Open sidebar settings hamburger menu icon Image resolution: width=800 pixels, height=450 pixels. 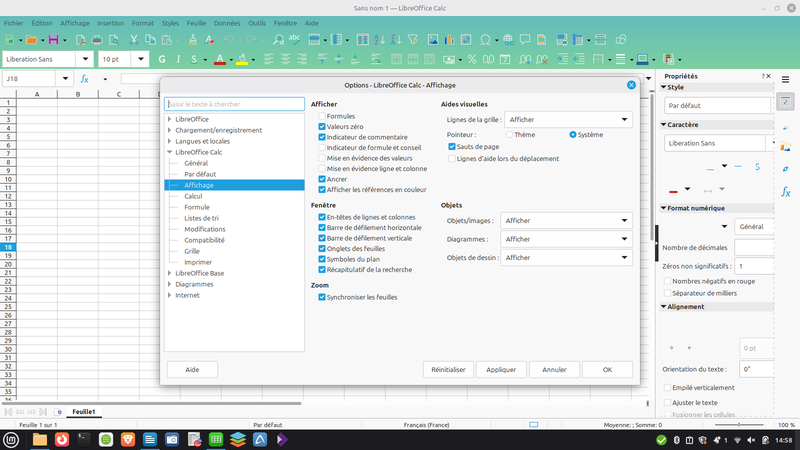[786, 79]
